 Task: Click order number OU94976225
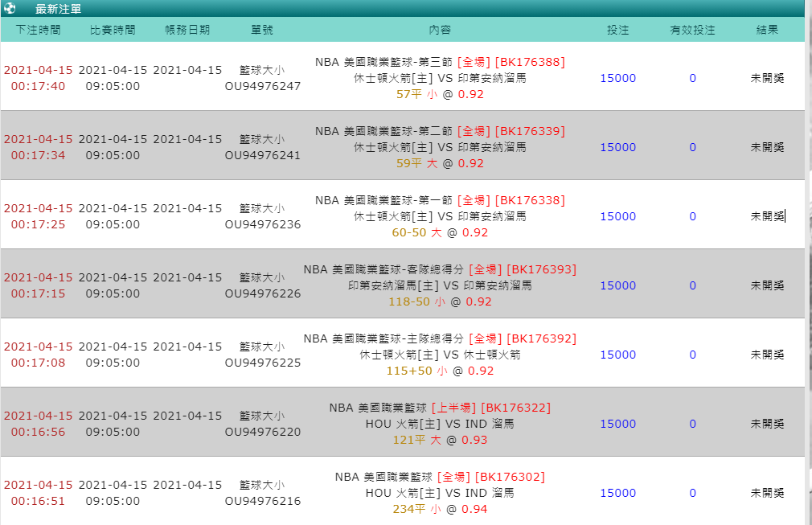263,363
